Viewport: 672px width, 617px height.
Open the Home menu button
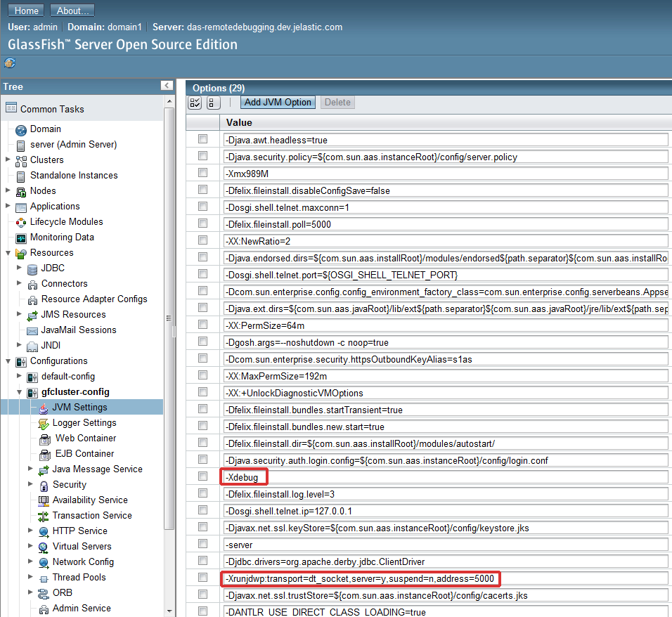27,11
